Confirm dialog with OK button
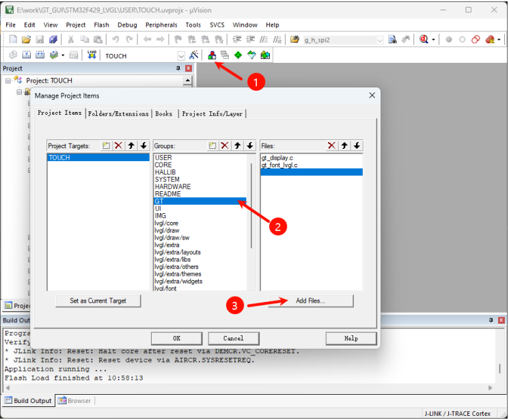 [x=176, y=339]
